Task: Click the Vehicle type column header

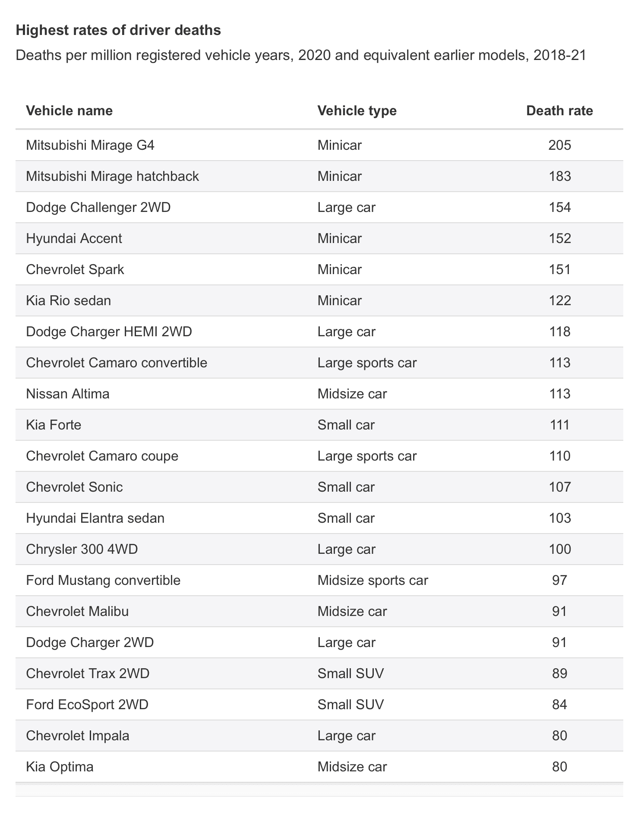Action: click(x=357, y=111)
